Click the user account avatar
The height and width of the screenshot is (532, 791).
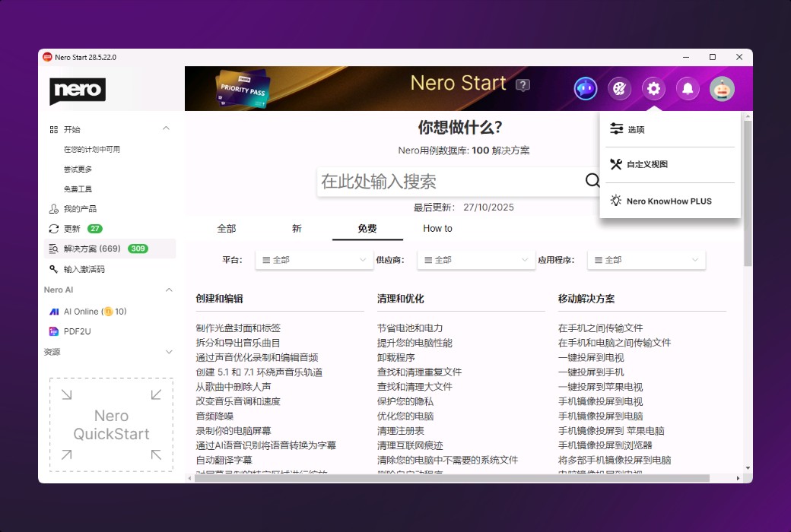pos(722,89)
